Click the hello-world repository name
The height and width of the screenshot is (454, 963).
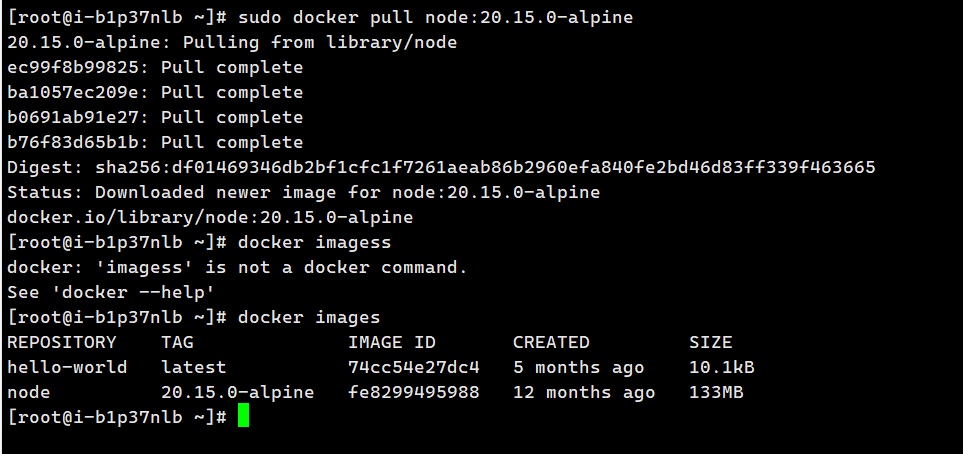(x=67, y=367)
